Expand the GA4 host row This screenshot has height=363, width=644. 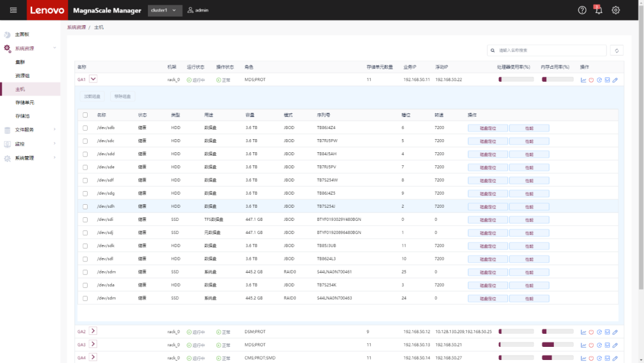coord(93,357)
